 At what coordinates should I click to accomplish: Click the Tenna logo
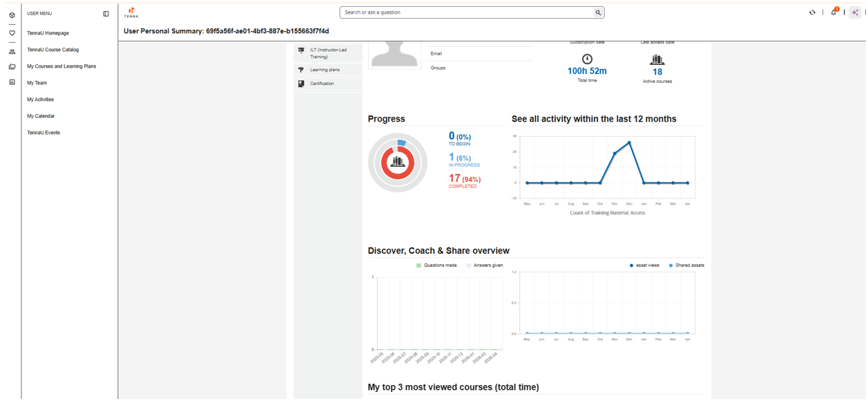pos(131,12)
